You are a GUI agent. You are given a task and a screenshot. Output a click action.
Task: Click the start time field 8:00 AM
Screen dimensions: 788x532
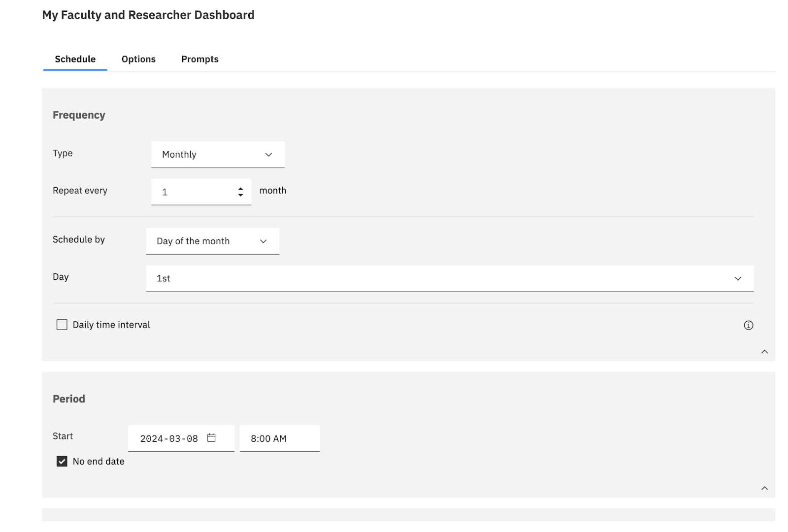(x=279, y=439)
